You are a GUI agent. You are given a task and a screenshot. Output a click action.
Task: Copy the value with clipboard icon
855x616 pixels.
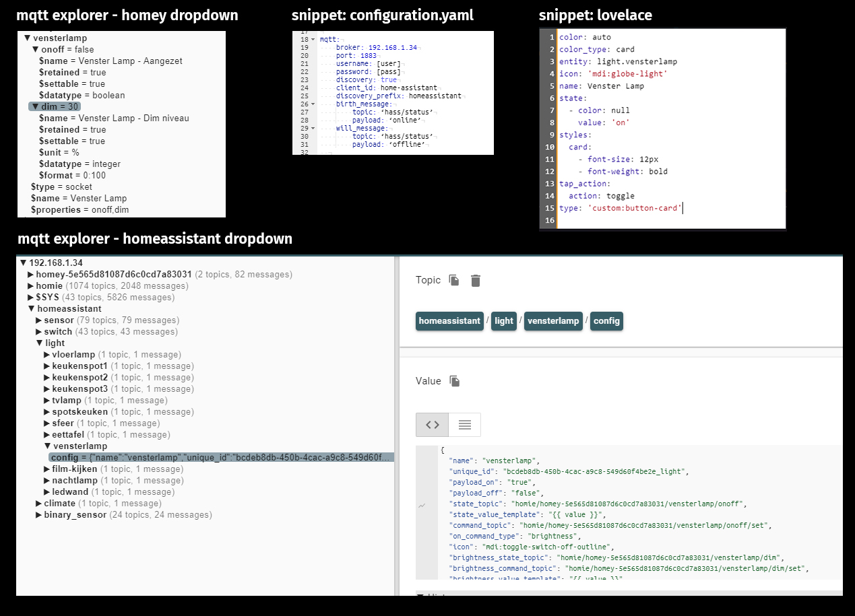[455, 381]
